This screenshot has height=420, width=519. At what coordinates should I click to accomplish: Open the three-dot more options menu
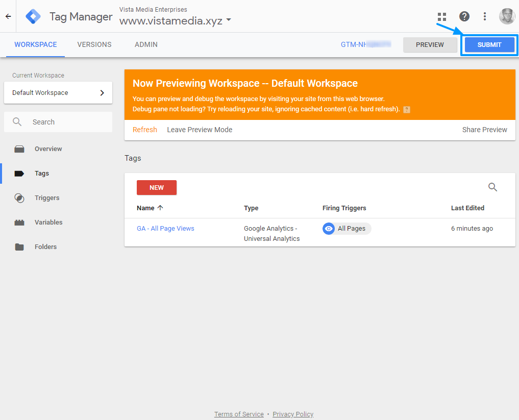[485, 16]
